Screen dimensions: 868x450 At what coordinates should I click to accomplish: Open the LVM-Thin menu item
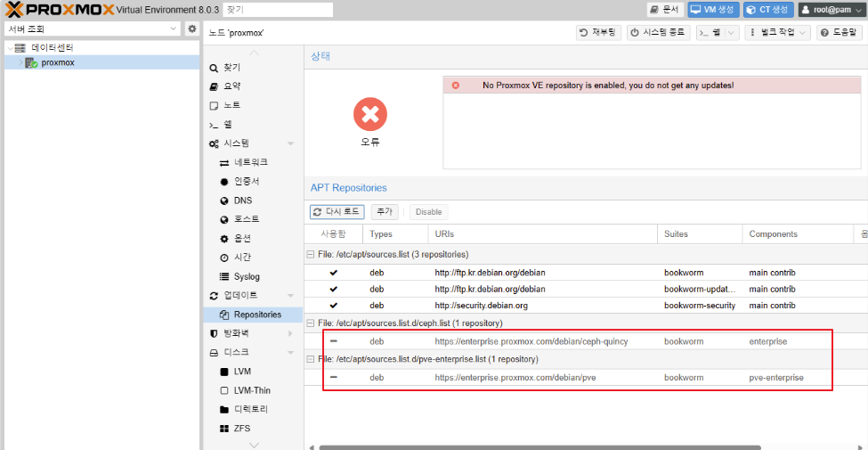click(253, 390)
